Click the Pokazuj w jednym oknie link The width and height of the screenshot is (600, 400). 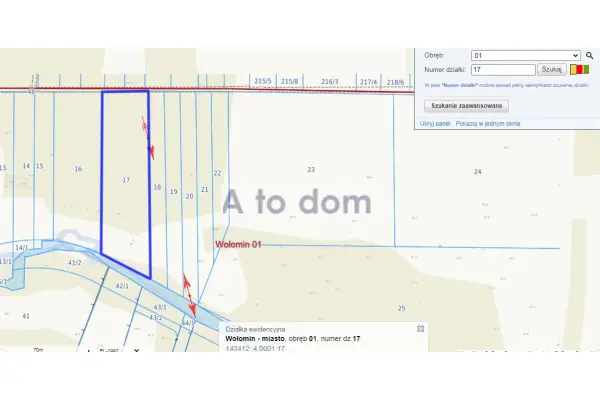pos(488,124)
